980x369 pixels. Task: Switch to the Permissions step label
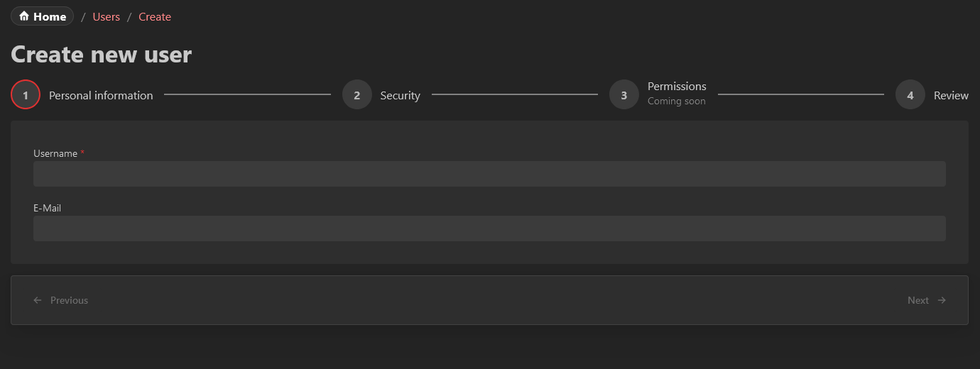coord(677,87)
